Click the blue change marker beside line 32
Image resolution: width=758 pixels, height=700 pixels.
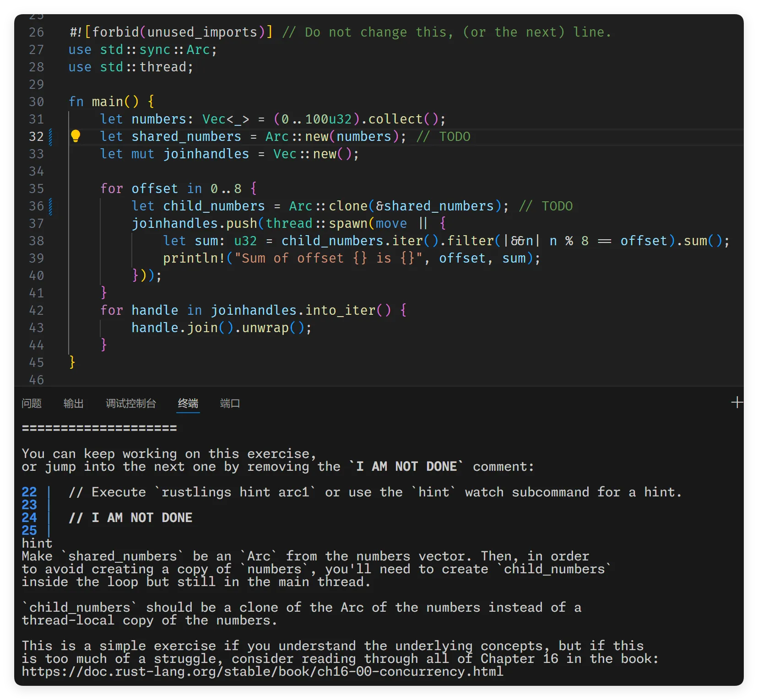pyautogui.click(x=50, y=137)
